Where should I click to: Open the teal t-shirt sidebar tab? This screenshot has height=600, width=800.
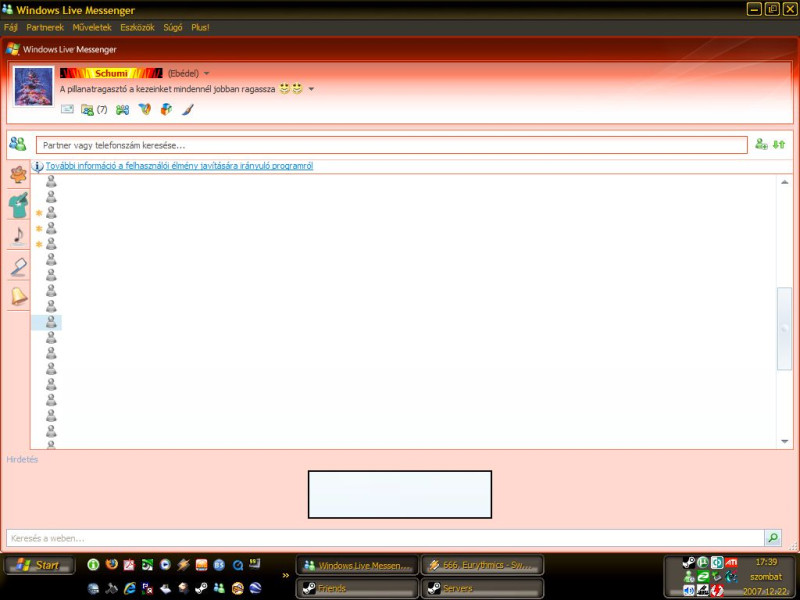18,205
